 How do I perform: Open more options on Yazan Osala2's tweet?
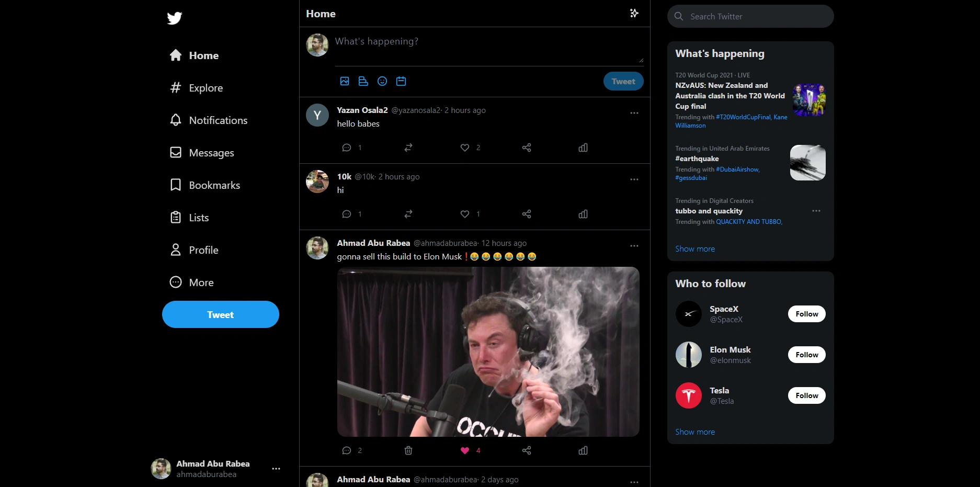click(634, 113)
